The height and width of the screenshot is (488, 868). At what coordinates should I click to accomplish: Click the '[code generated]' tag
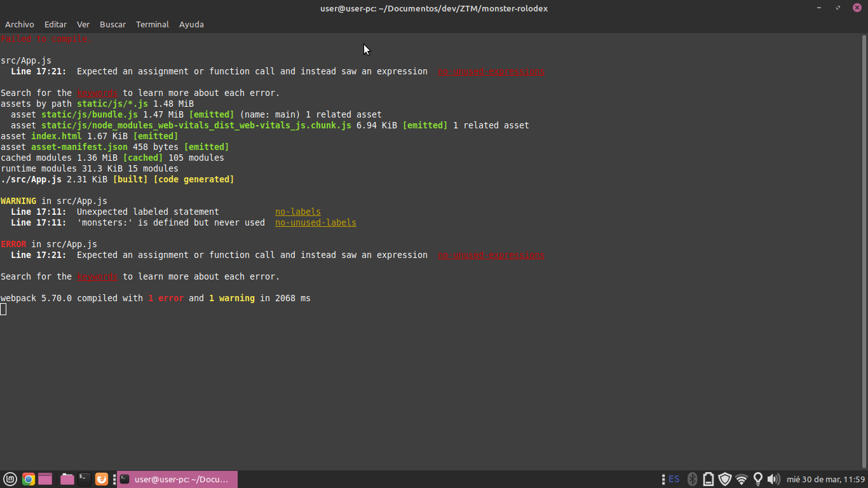(194, 179)
